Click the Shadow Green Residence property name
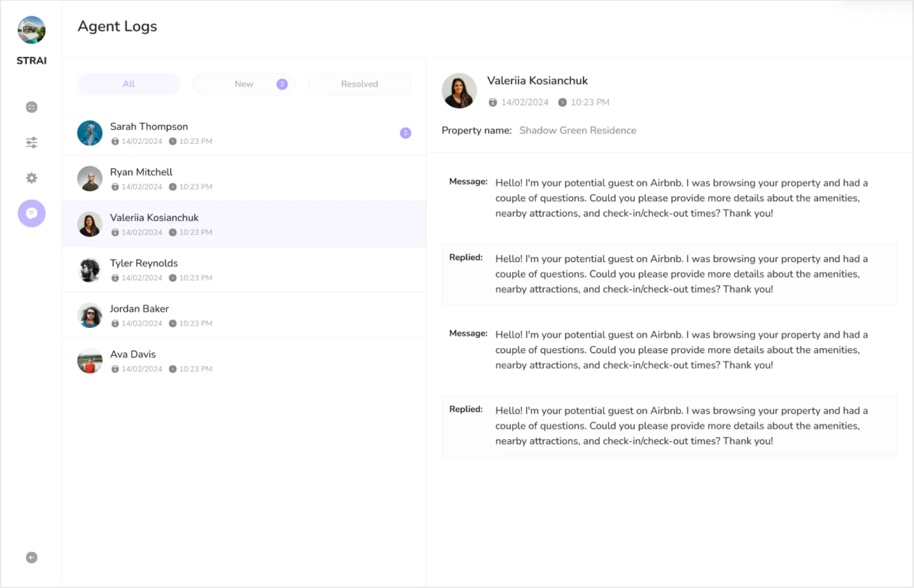914x588 pixels. (577, 130)
